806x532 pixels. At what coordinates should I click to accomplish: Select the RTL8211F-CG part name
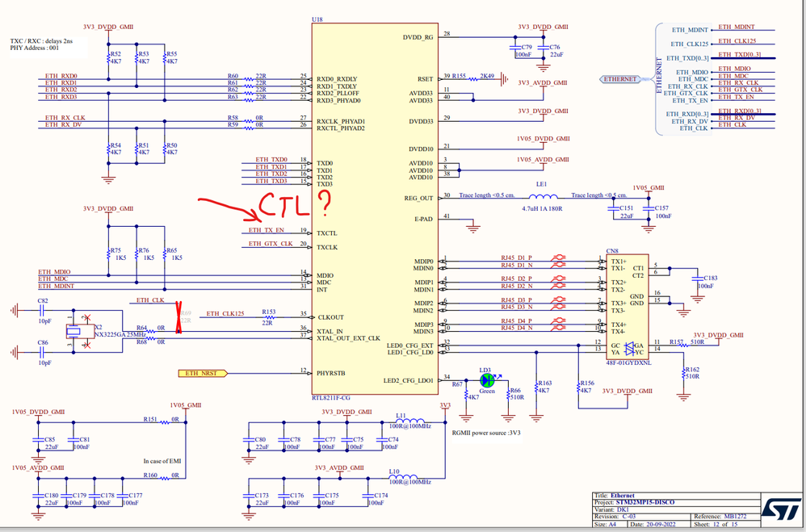(331, 398)
